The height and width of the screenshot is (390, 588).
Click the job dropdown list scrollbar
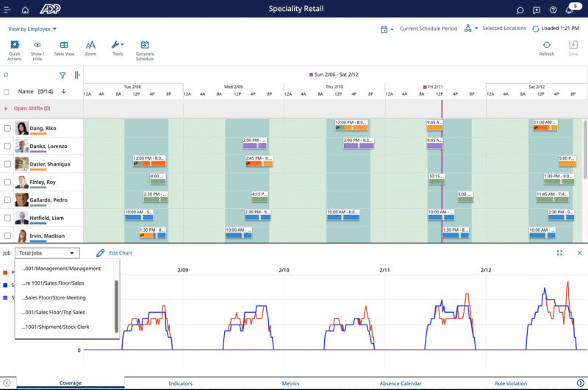[116, 306]
